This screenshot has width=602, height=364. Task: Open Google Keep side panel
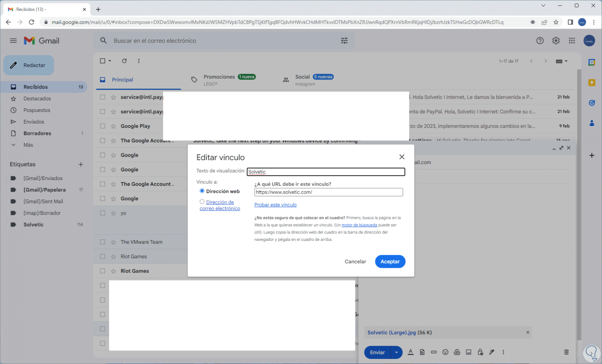tap(592, 83)
